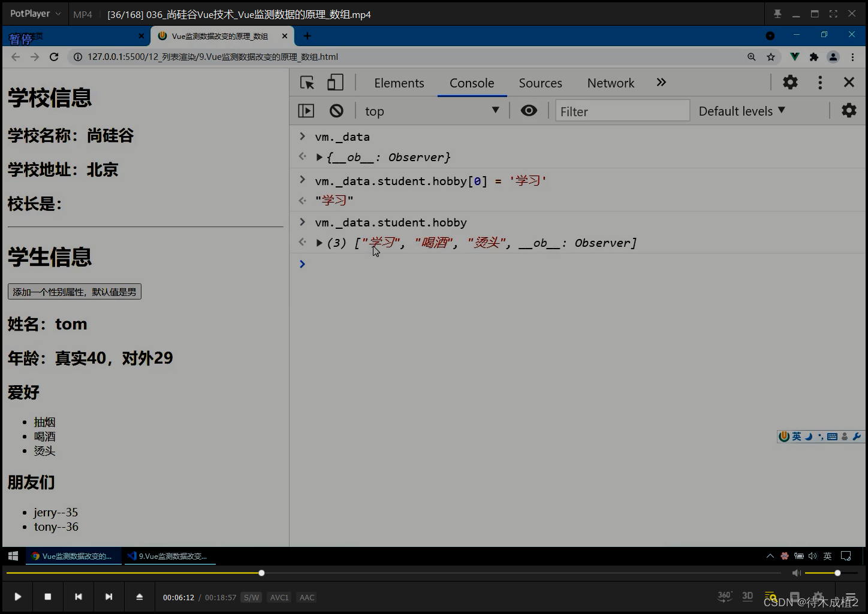This screenshot has height=614, width=868.
Task: Click the AVC1 video codec label
Action: tap(279, 597)
